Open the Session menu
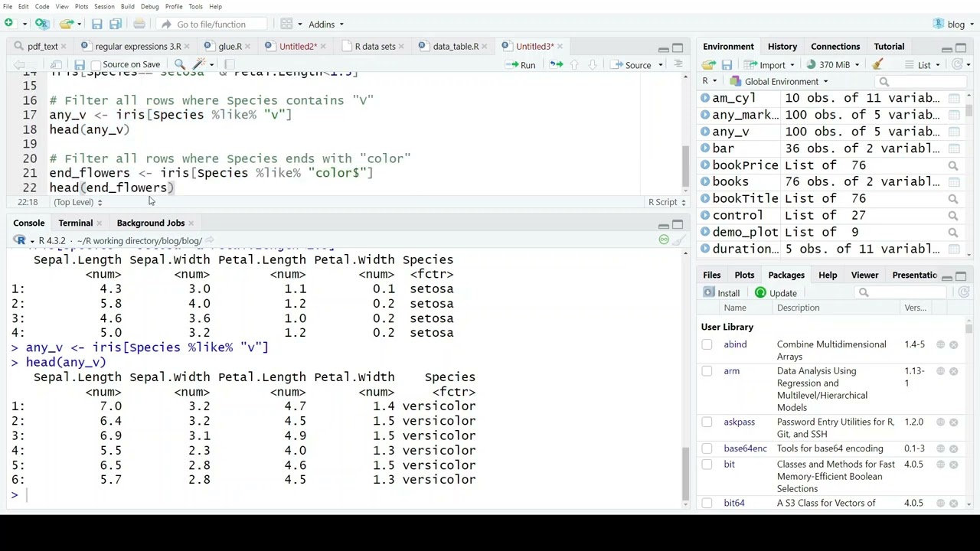 coord(104,6)
